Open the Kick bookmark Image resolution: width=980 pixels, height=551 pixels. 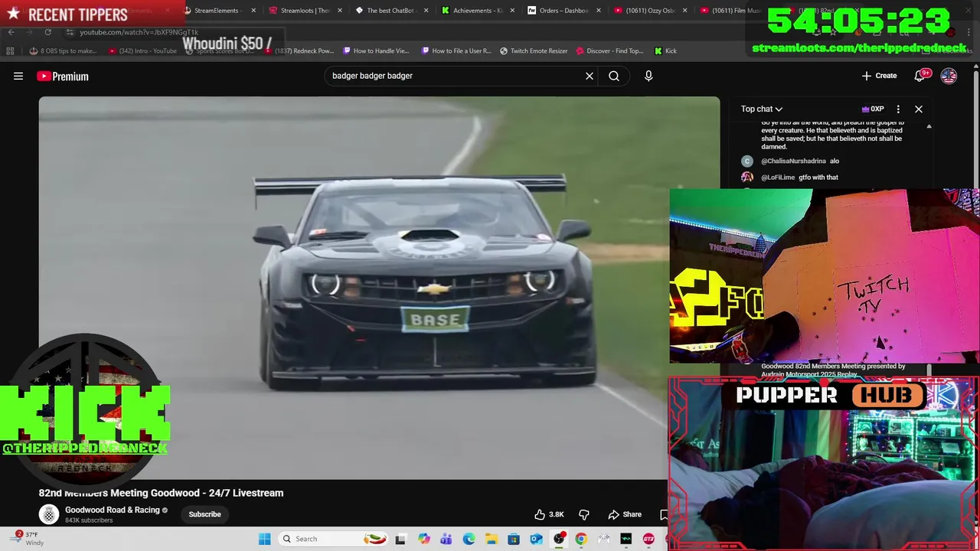pyautogui.click(x=665, y=51)
